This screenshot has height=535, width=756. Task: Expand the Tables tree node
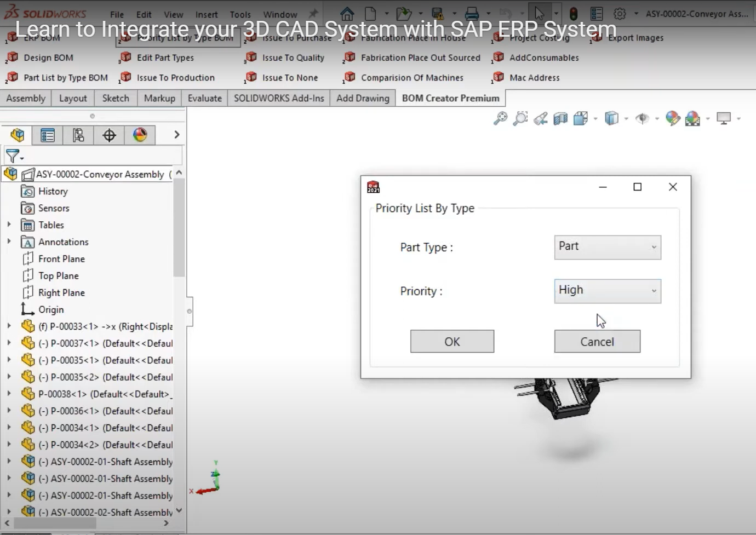(9, 225)
